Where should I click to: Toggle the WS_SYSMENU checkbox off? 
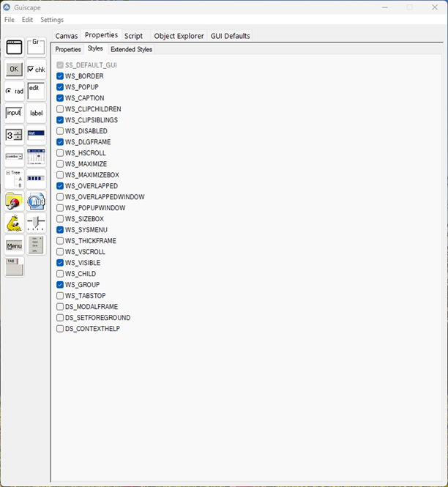pos(60,230)
